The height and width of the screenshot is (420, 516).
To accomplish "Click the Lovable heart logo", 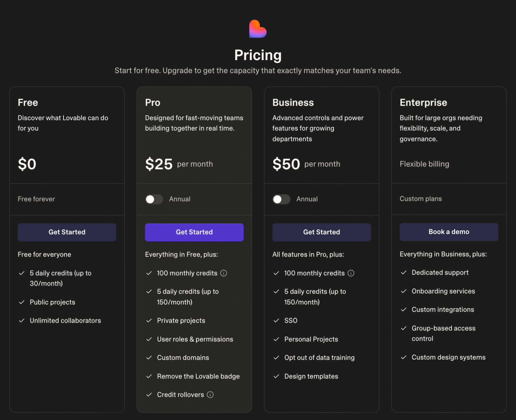I will (257, 29).
